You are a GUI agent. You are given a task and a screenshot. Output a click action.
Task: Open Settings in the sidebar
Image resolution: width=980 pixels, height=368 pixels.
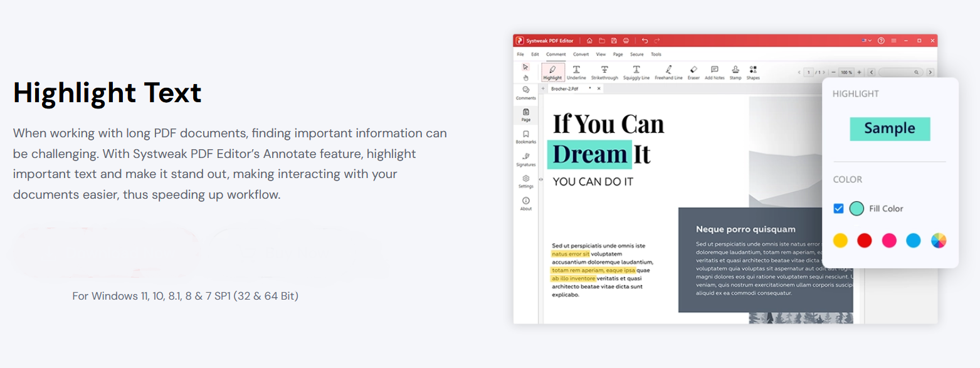pyautogui.click(x=525, y=182)
